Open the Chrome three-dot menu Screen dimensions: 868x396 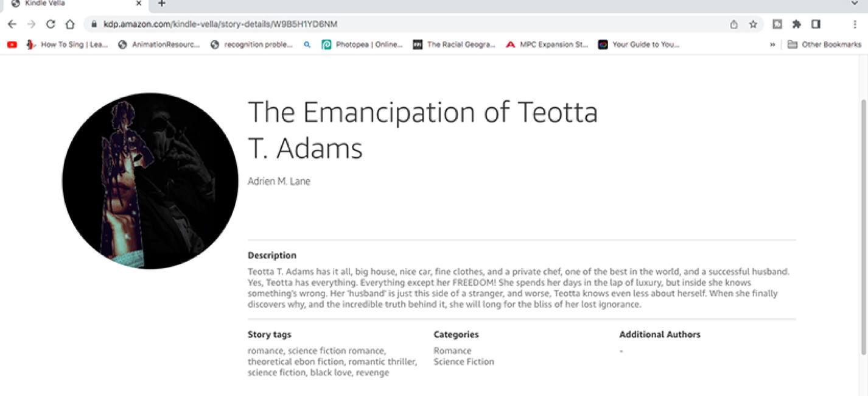point(855,24)
